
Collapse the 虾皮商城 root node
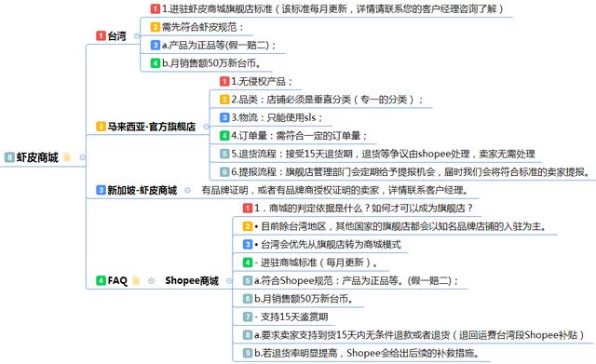pyautogui.click(x=83, y=157)
